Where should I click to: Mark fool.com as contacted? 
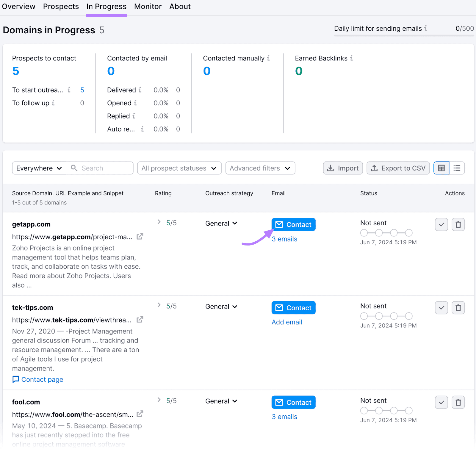point(441,402)
